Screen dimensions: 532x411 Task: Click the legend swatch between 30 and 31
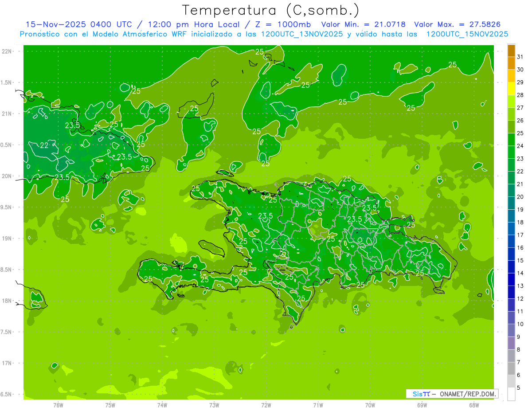click(x=511, y=63)
